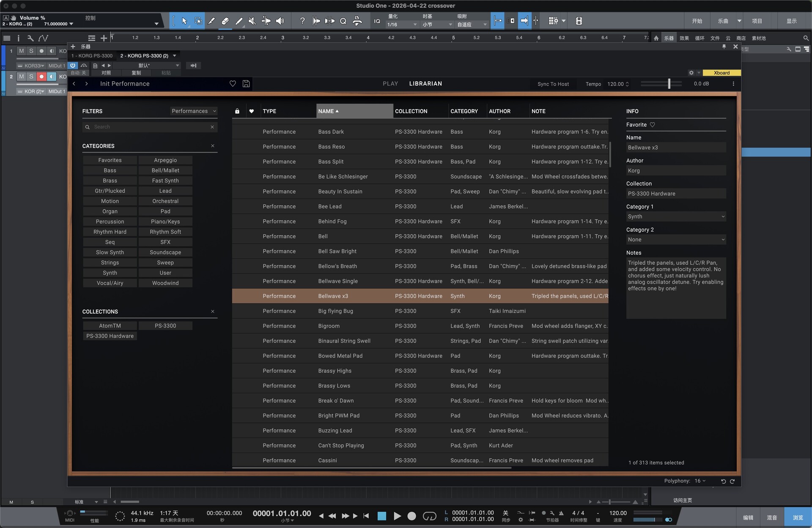Click the Stop transport button
Image resolution: width=812 pixels, height=528 pixels.
(381, 516)
